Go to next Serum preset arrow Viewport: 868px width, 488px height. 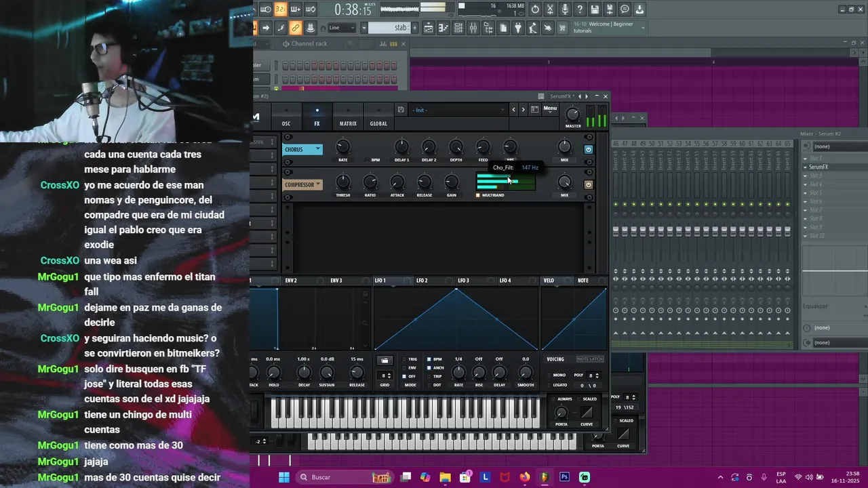pyautogui.click(x=523, y=109)
